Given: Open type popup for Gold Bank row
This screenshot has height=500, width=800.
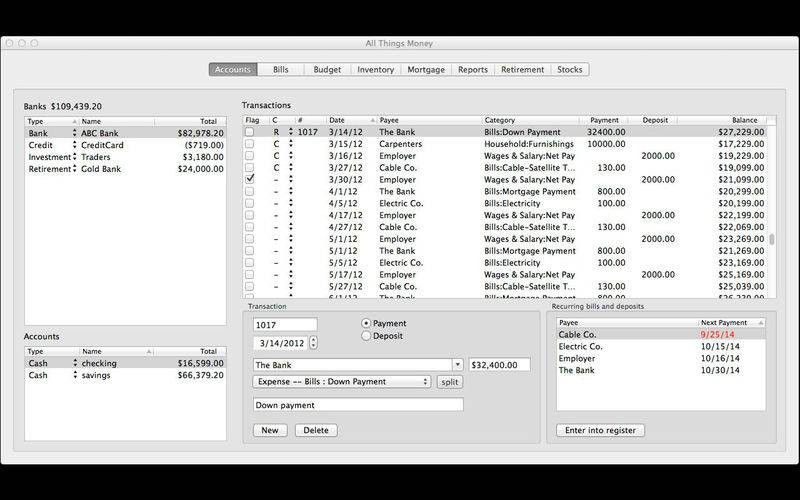Looking at the screenshot, I should click(x=74, y=169).
